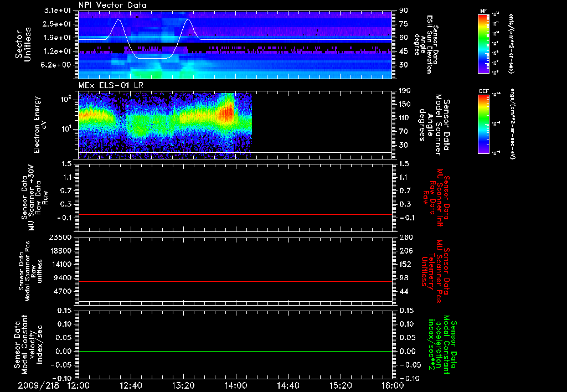Click the "ESH Sun Elevation Angle" axis title
The width and height of the screenshot is (567, 392).
[x=426, y=44]
